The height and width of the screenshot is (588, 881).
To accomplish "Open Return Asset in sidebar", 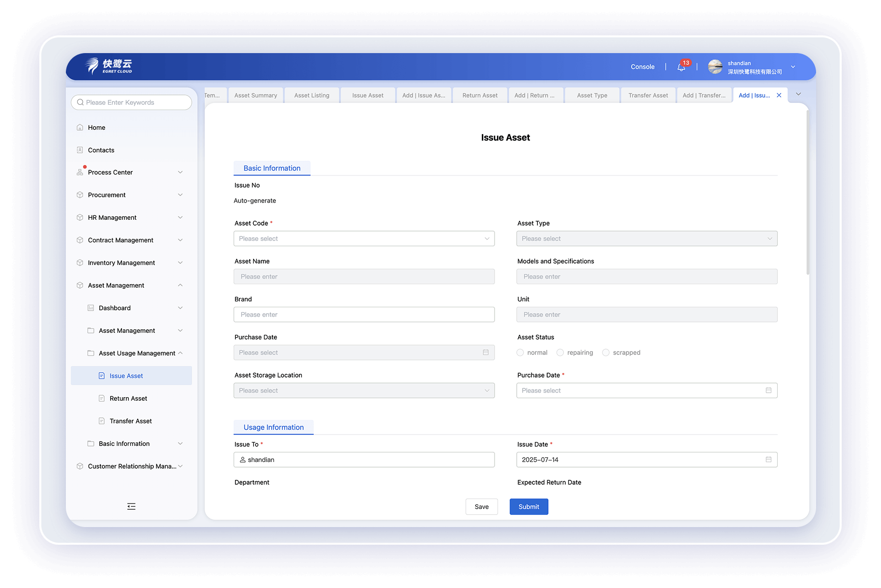I will click(x=128, y=399).
